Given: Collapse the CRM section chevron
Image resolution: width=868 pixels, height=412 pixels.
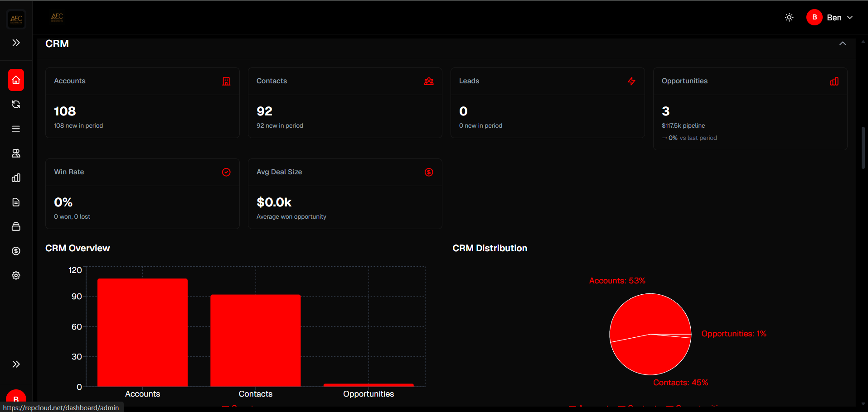Looking at the screenshot, I should point(843,43).
